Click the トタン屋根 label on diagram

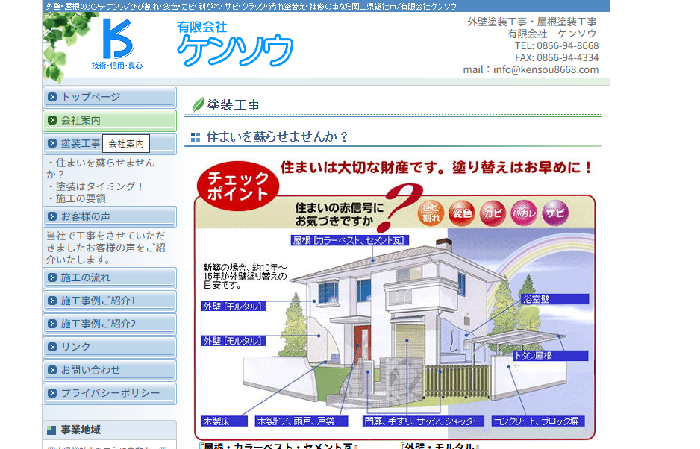[x=550, y=356]
